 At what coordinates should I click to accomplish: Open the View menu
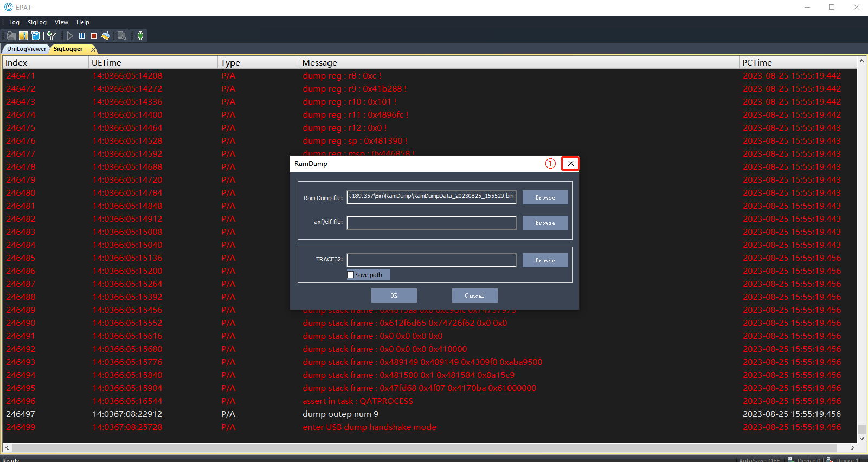(x=61, y=22)
